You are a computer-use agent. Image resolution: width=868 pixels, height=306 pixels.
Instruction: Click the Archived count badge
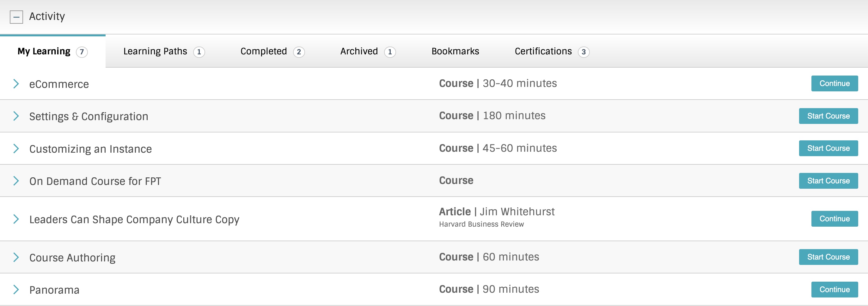click(390, 52)
